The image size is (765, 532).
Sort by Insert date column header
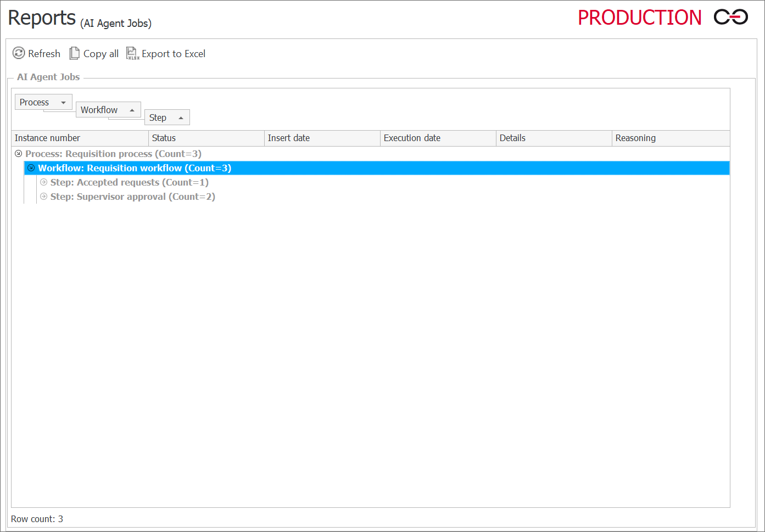click(x=322, y=138)
